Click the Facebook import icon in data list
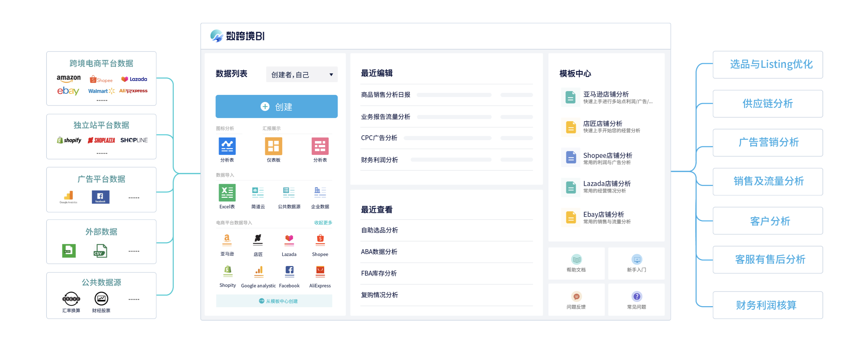868x356 pixels. pyautogui.click(x=289, y=271)
